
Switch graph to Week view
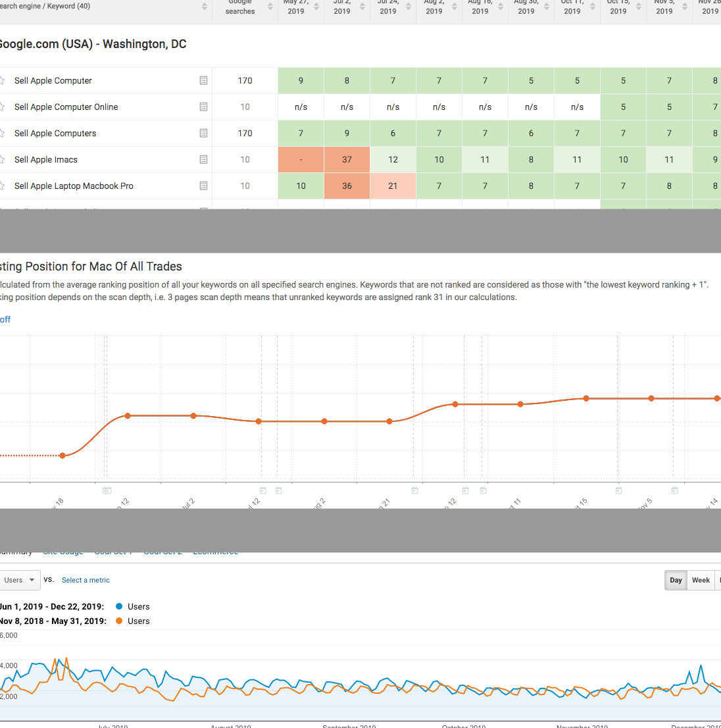701,580
